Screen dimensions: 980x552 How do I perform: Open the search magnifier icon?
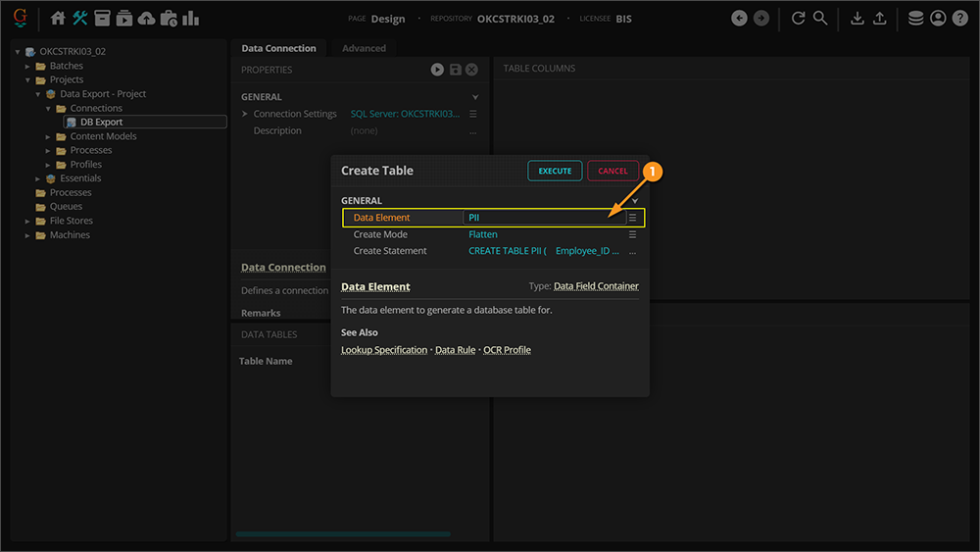pos(820,19)
